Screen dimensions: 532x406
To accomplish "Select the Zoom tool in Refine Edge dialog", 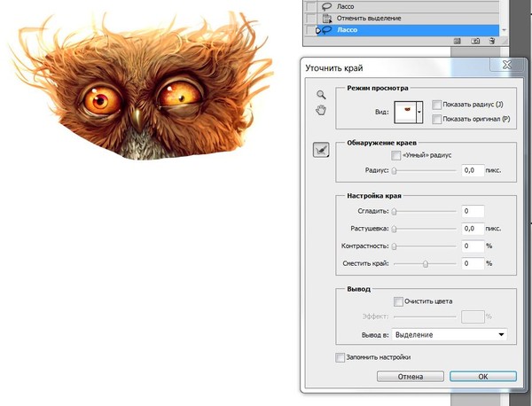I will click(x=321, y=95).
